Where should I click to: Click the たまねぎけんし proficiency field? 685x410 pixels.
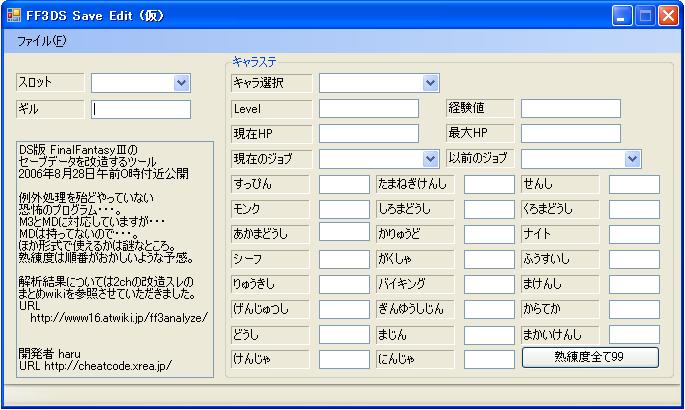pos(489,184)
